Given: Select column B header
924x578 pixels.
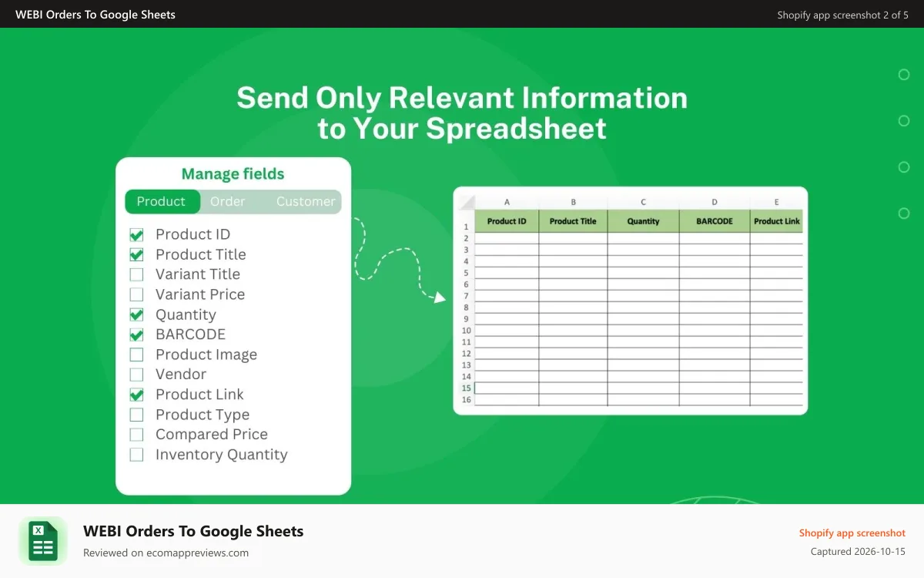Looking at the screenshot, I should (573, 202).
